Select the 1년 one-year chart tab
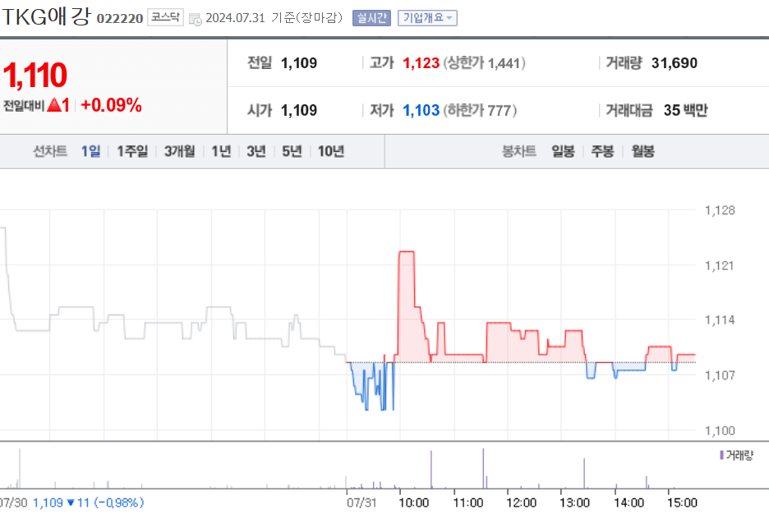Screen dimensions: 769x532 pos(220,151)
